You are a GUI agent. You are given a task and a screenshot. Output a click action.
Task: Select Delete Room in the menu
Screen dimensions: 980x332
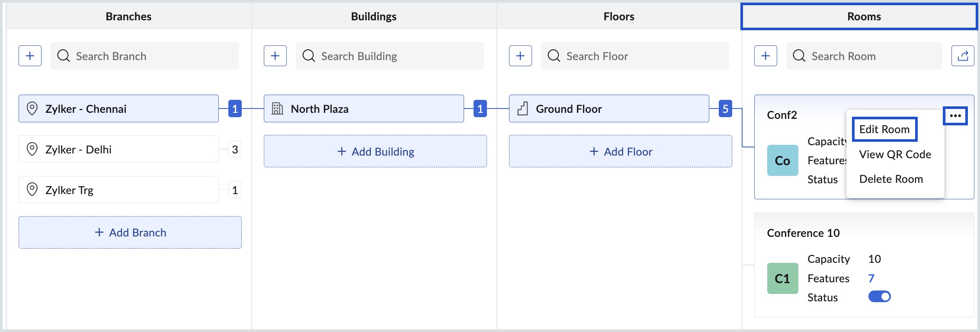click(x=890, y=179)
